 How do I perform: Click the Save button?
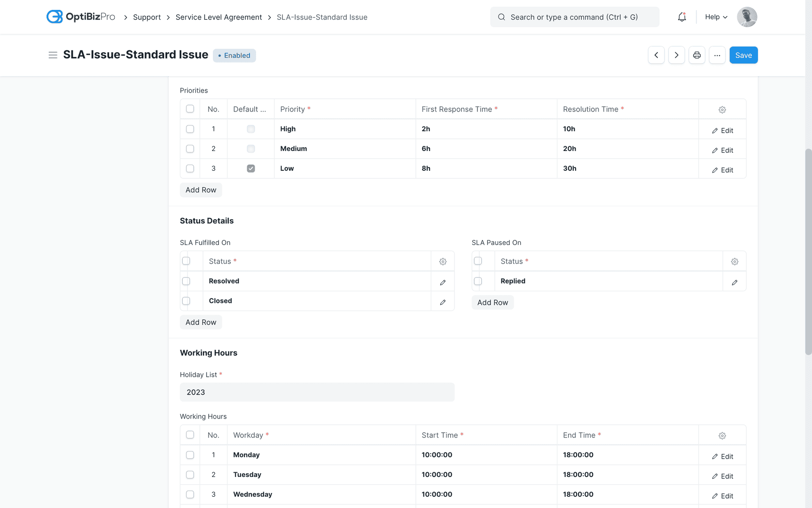[743, 55]
